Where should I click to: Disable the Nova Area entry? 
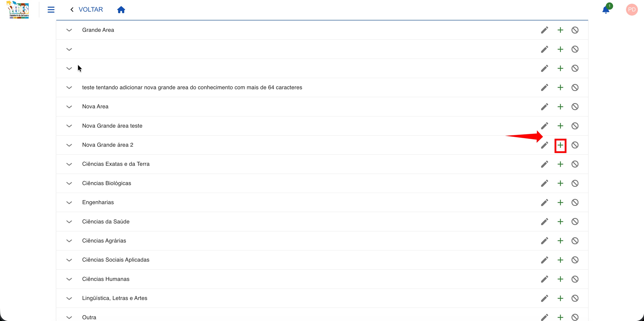click(575, 107)
